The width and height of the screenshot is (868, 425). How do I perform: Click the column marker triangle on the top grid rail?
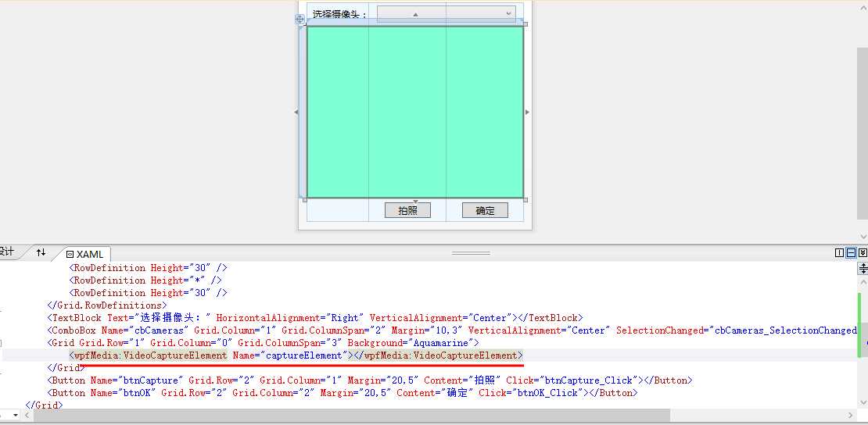416,14
